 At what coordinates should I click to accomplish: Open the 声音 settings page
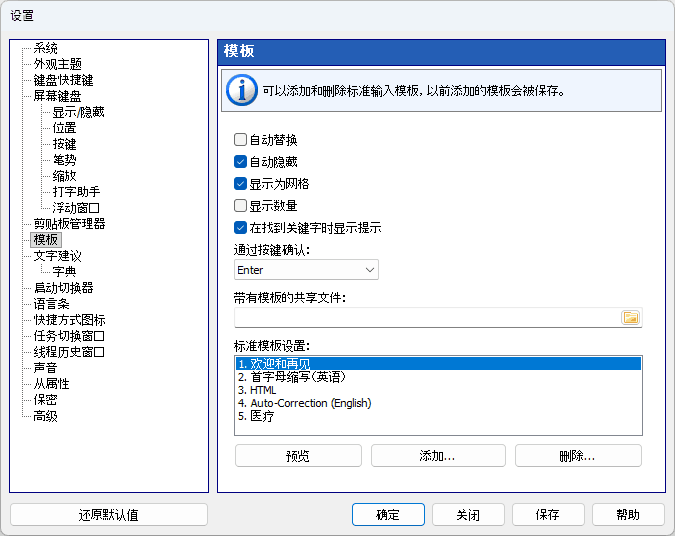coord(45,368)
